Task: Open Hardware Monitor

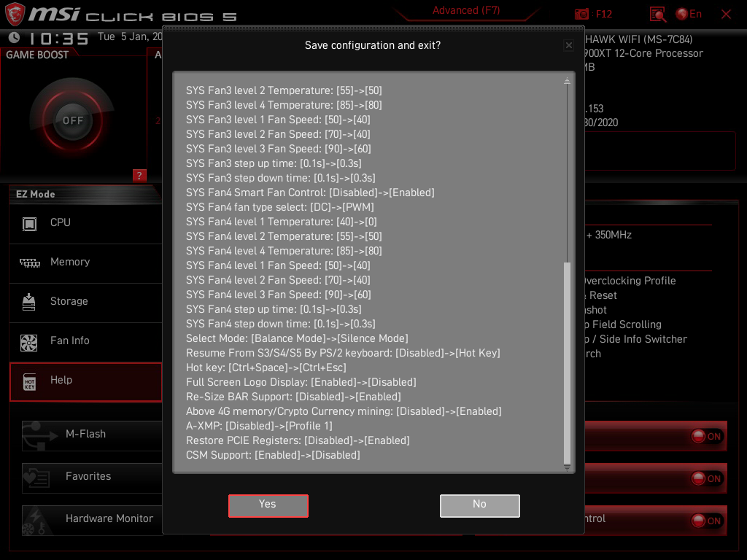Action: click(x=92, y=520)
